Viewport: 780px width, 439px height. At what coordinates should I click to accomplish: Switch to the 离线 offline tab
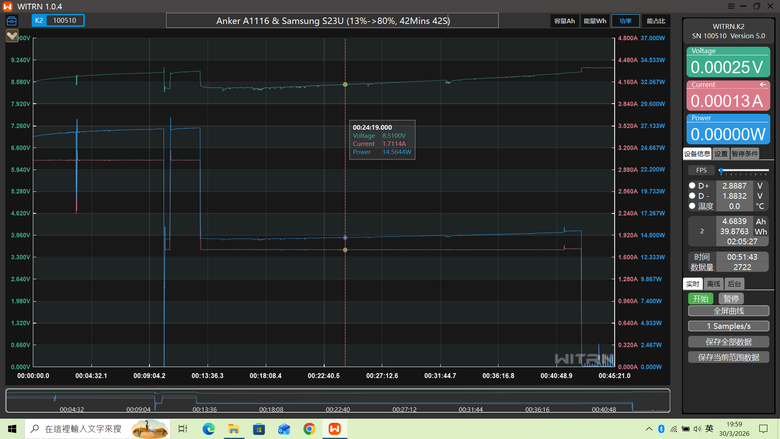point(713,284)
